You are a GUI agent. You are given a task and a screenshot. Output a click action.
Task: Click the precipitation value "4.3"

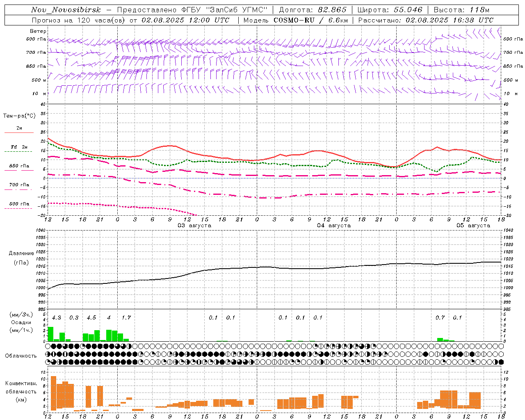(x=57, y=317)
